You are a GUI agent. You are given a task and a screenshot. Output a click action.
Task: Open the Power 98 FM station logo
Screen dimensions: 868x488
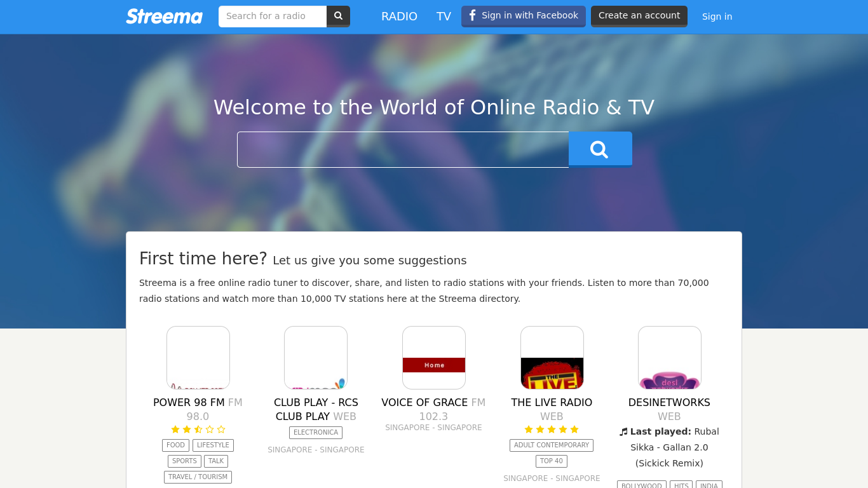point(198,358)
